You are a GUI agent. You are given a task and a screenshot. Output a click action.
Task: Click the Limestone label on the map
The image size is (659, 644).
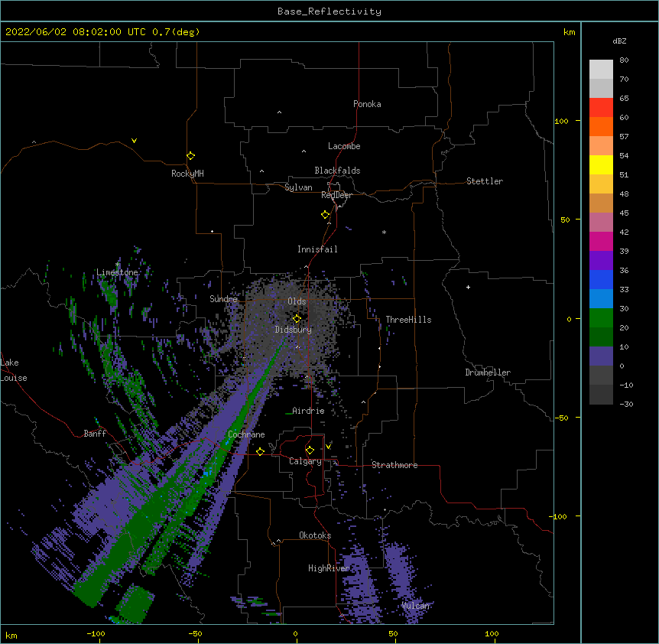(117, 272)
